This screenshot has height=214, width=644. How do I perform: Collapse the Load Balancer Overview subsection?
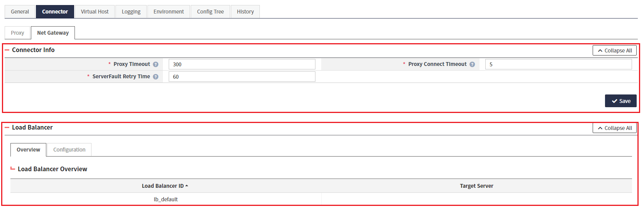pos(13,169)
